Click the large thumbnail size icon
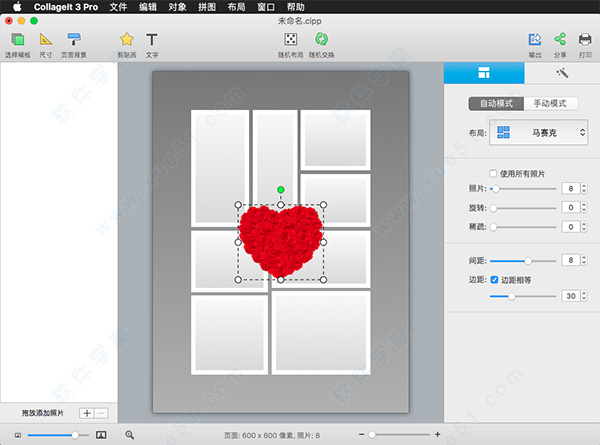 pos(101,435)
